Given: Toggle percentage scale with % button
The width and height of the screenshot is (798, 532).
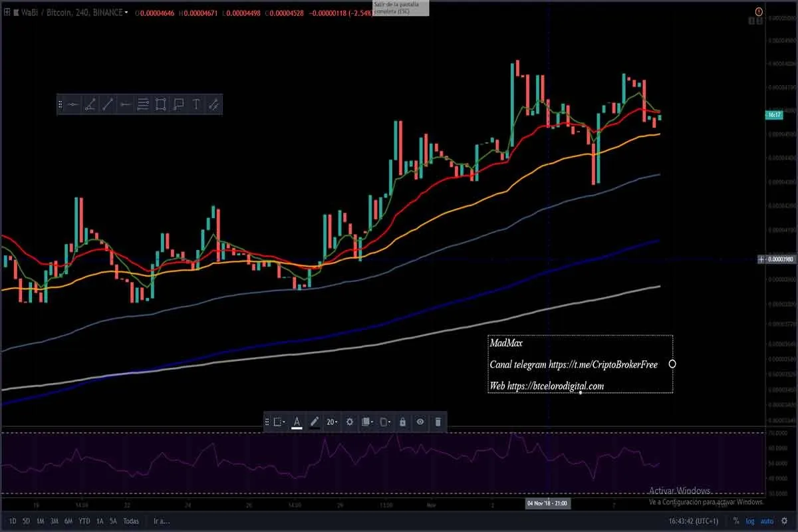Looking at the screenshot, I should [x=736, y=521].
